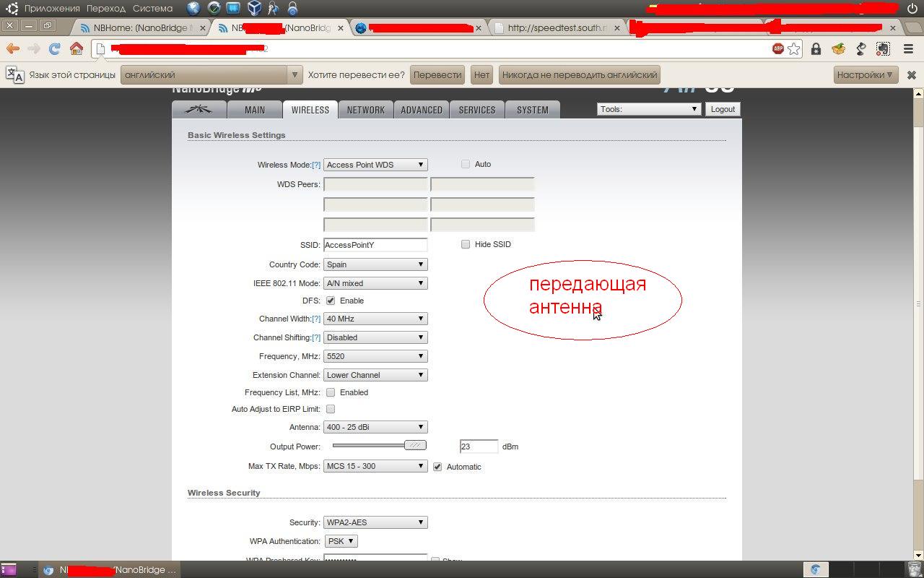Click the Перевести translate button
The width and height of the screenshot is (924, 578).
point(437,74)
